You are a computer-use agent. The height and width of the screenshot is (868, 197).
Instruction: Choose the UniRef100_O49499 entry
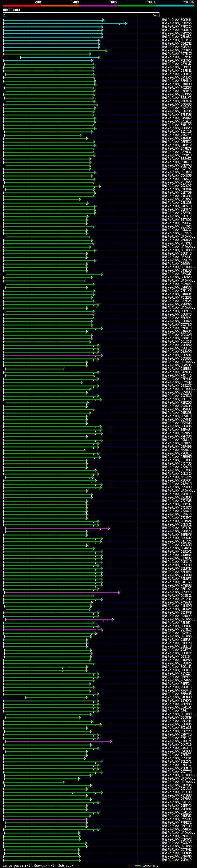click(176, 446)
